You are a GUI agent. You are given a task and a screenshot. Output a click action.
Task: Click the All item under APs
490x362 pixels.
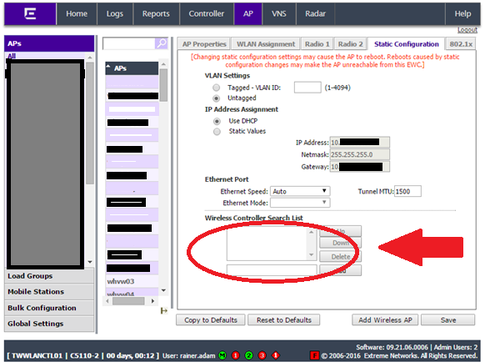point(12,56)
